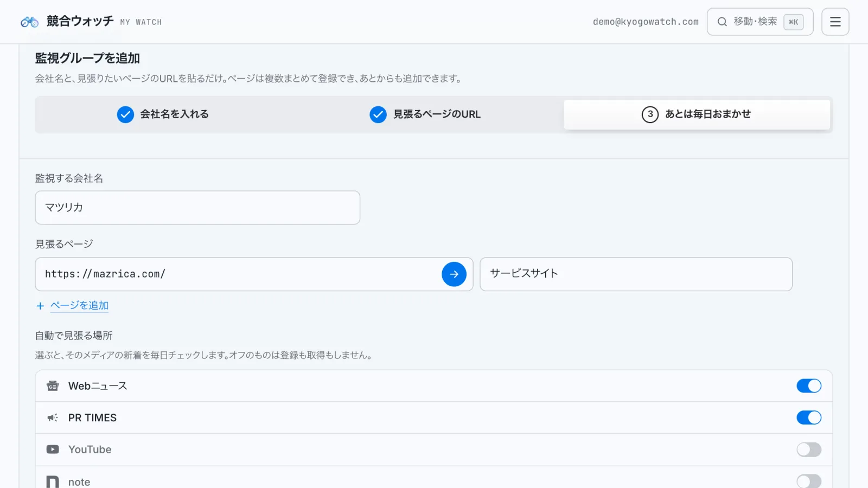Click the 競合ウォッチ brand name
Image resolution: width=868 pixels, height=488 pixels.
[80, 21]
